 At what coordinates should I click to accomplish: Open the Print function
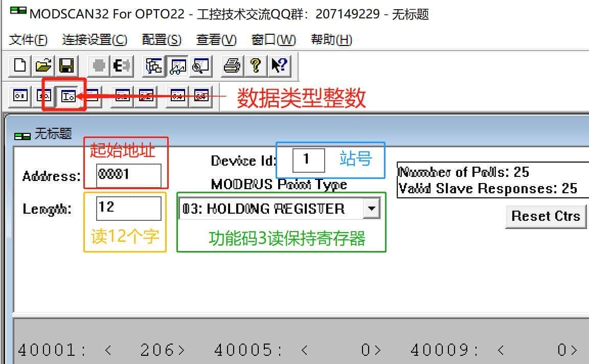[x=232, y=65]
